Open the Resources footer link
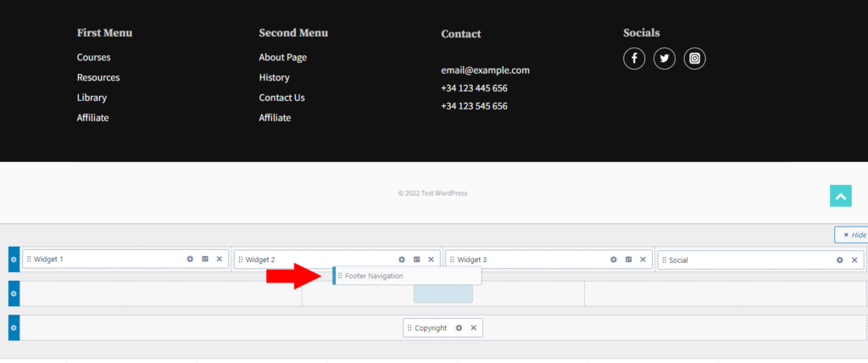868x363 pixels. [98, 77]
